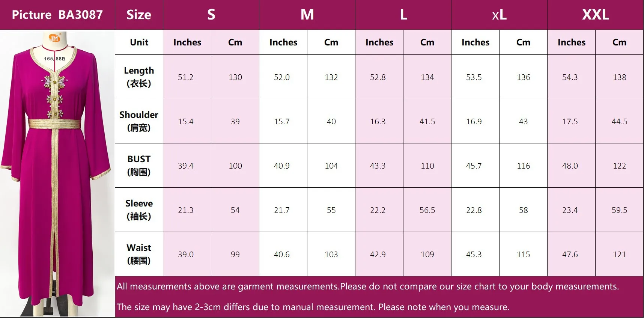Click the 56.5 sleeve cm cell
Image resolution: width=644 pixels, height=318 pixels.
point(427,210)
